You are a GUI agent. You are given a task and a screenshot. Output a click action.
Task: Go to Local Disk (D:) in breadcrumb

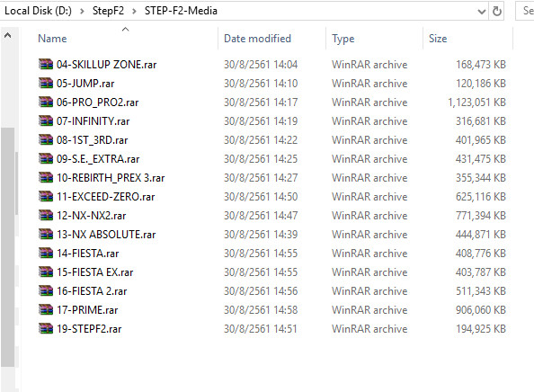38,11
